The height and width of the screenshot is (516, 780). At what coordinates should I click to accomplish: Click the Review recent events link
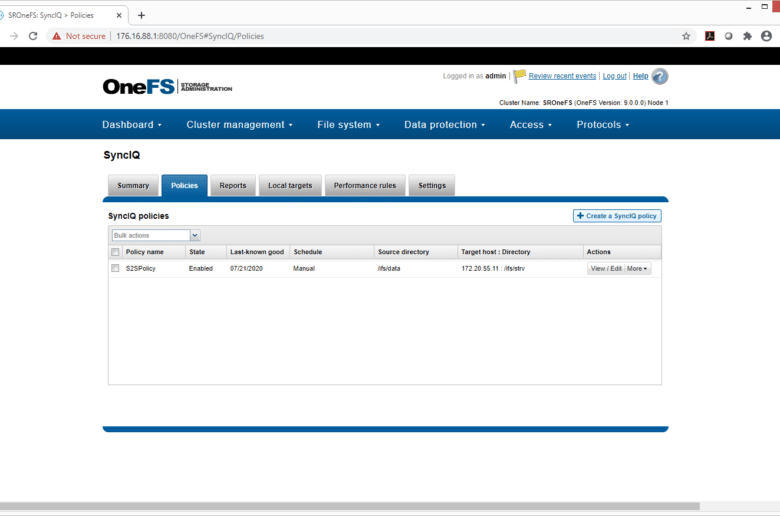(x=562, y=76)
